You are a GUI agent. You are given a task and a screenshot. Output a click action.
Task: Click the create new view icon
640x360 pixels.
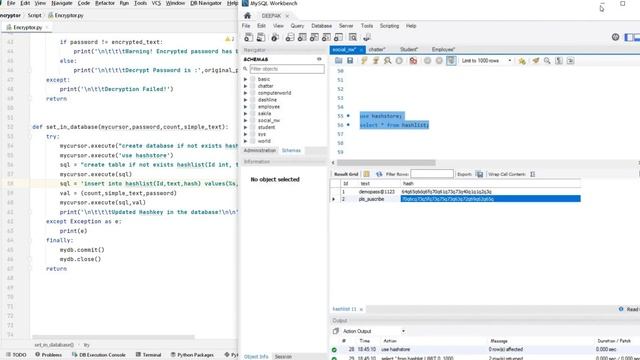click(x=314, y=38)
